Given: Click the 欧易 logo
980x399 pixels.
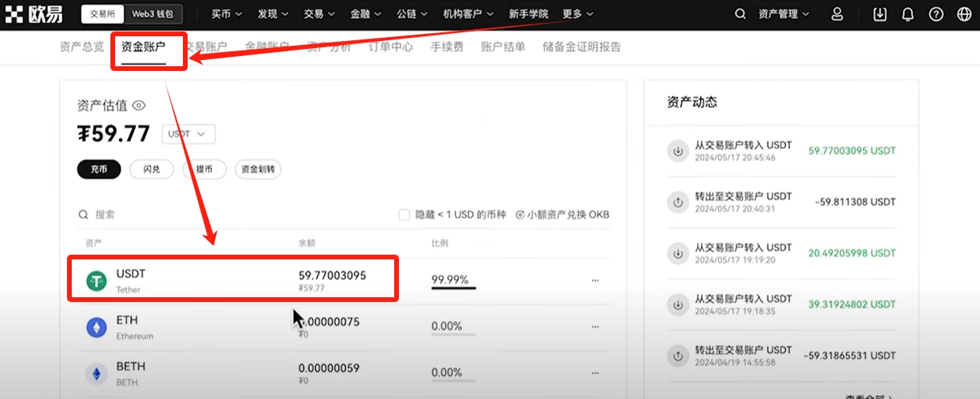Looking at the screenshot, I should [34, 14].
